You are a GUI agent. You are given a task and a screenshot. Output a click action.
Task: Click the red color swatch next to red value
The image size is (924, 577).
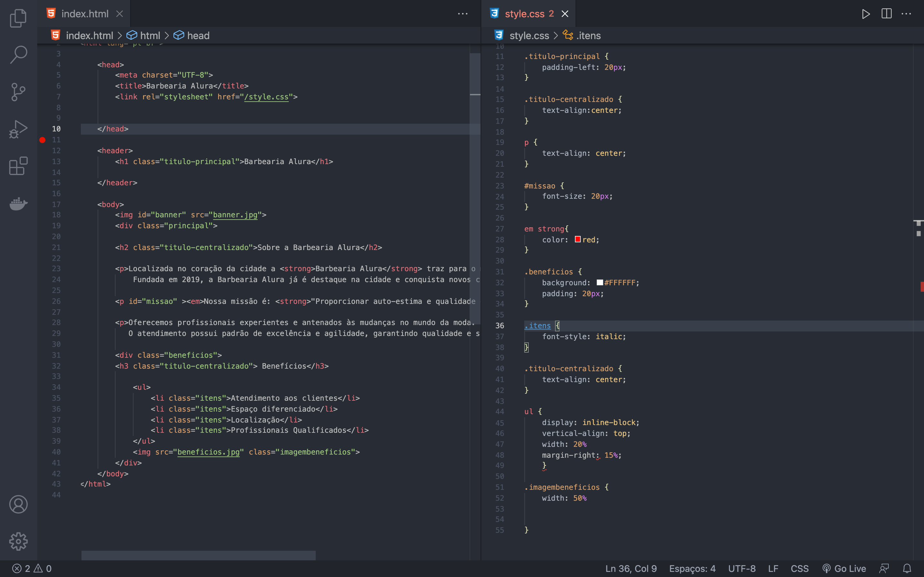577,239
